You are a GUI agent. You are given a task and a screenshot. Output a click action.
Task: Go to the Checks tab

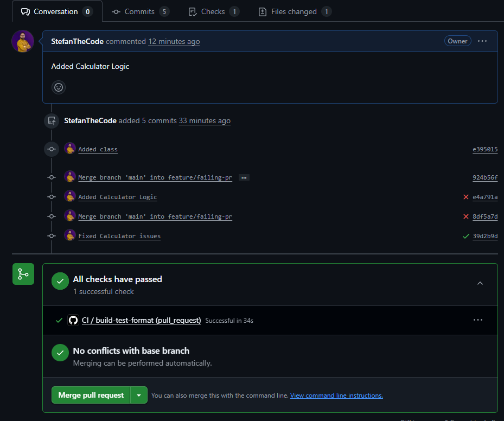tap(213, 11)
